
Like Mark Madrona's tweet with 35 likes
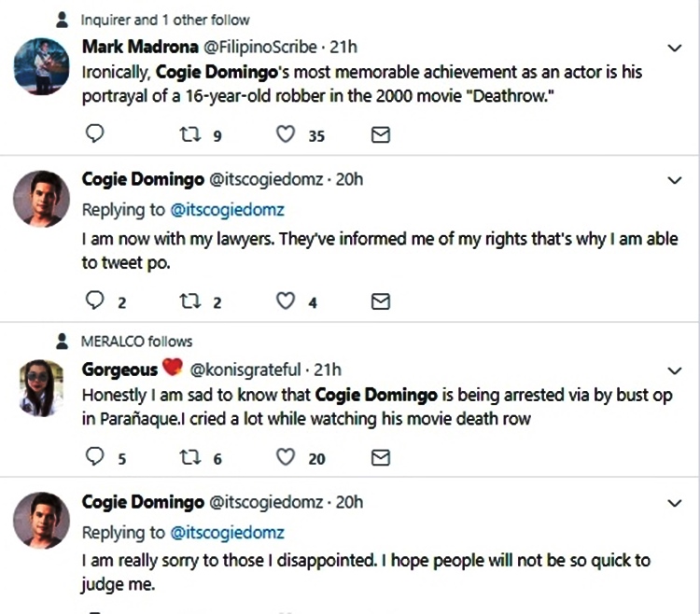click(x=287, y=135)
